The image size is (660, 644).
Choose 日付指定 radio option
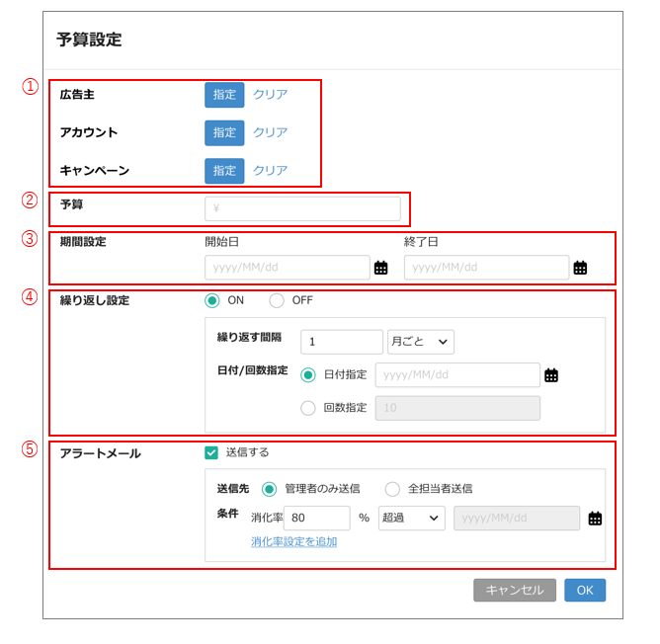click(x=308, y=375)
